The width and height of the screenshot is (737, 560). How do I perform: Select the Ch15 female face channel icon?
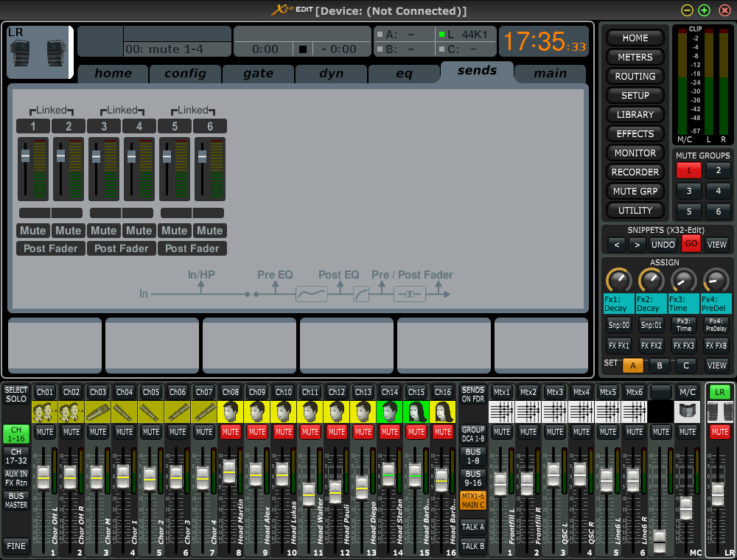click(x=416, y=412)
